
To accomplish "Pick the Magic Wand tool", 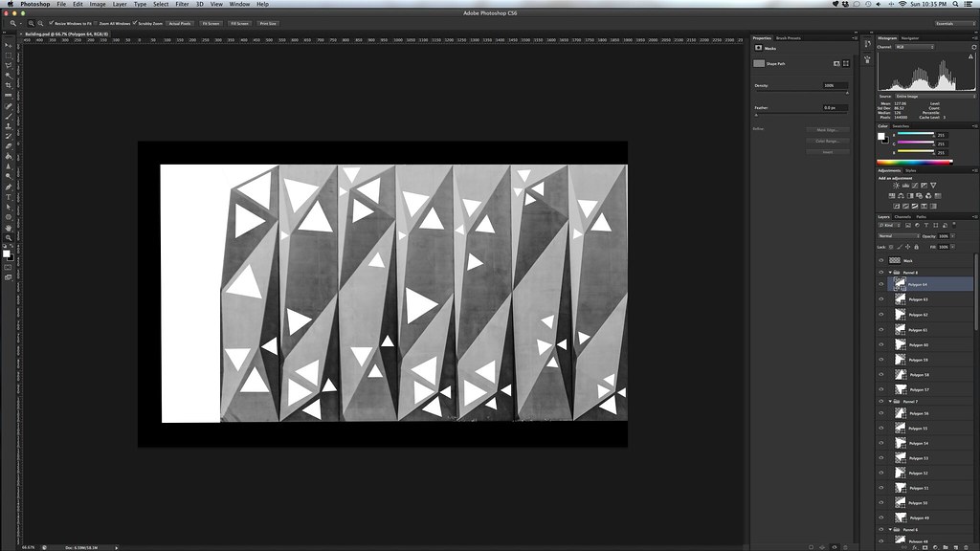I will click(x=9, y=76).
